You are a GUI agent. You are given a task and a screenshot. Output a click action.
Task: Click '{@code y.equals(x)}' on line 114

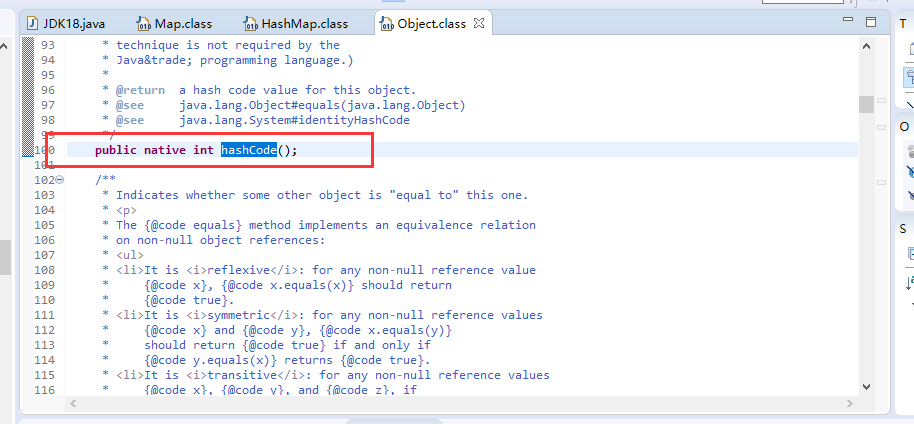[210, 360]
